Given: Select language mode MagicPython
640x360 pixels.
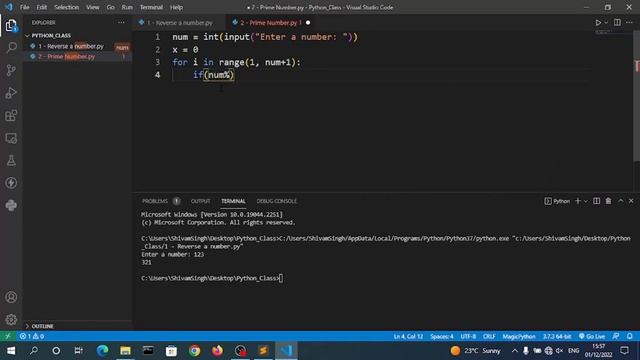Looking at the screenshot, I should coord(519,336).
